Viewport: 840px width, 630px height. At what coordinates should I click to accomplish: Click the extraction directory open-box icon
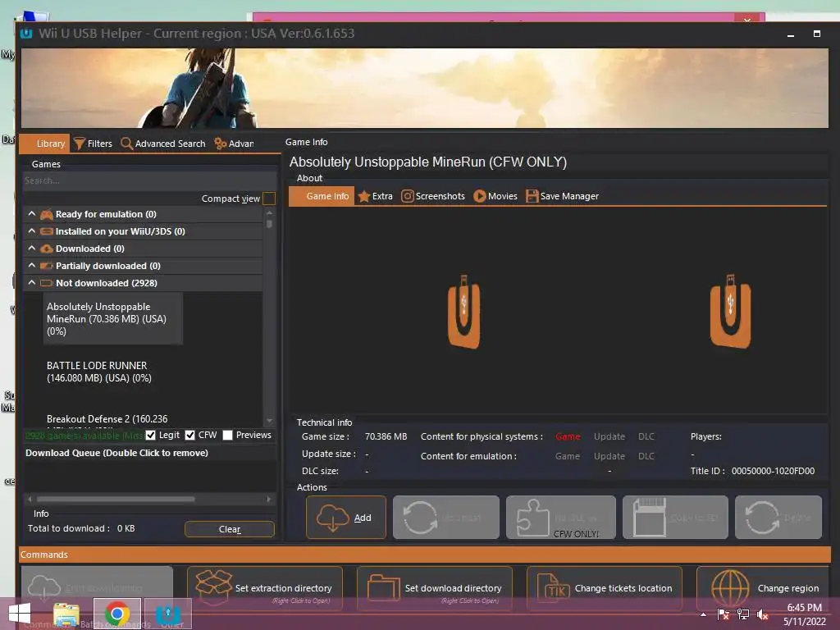213,587
